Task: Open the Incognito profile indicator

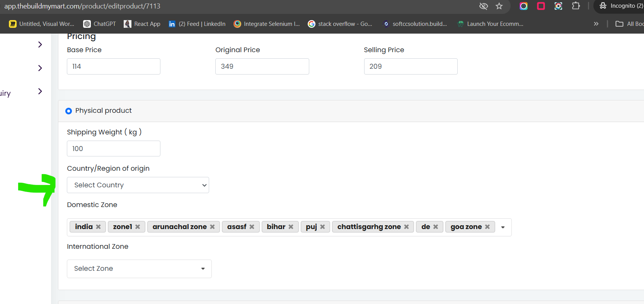Action: [x=620, y=6]
